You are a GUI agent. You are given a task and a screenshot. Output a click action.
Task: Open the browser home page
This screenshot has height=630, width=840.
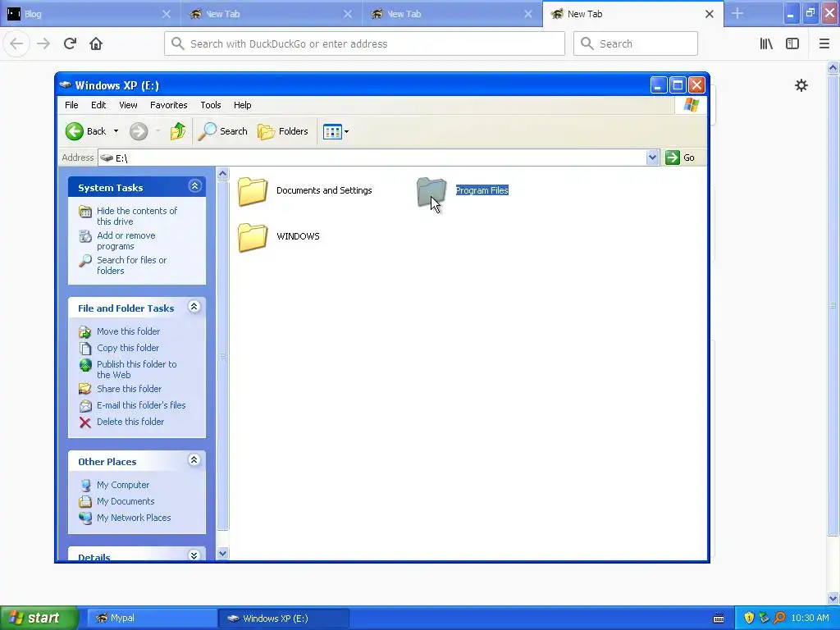pyautogui.click(x=96, y=43)
